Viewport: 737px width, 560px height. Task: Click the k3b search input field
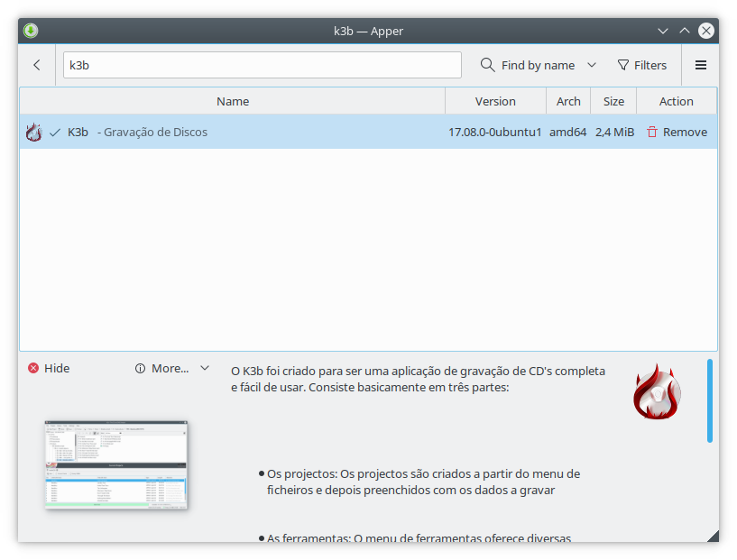tap(262, 65)
